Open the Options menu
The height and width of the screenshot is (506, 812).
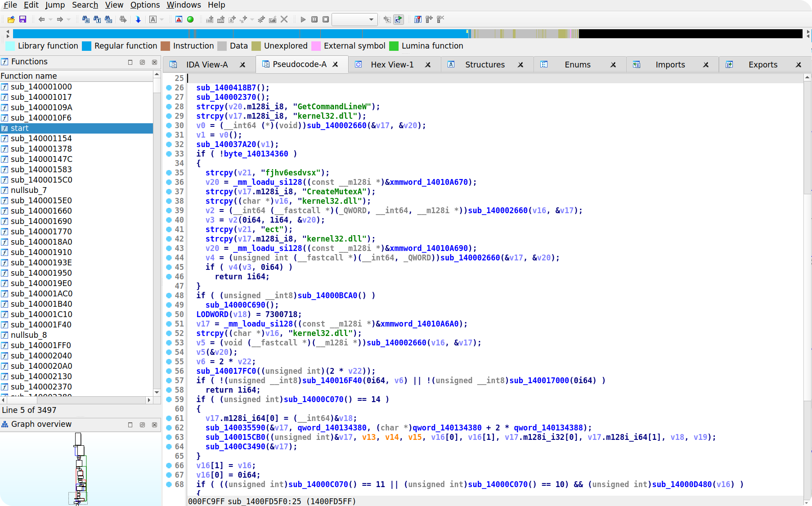click(145, 5)
